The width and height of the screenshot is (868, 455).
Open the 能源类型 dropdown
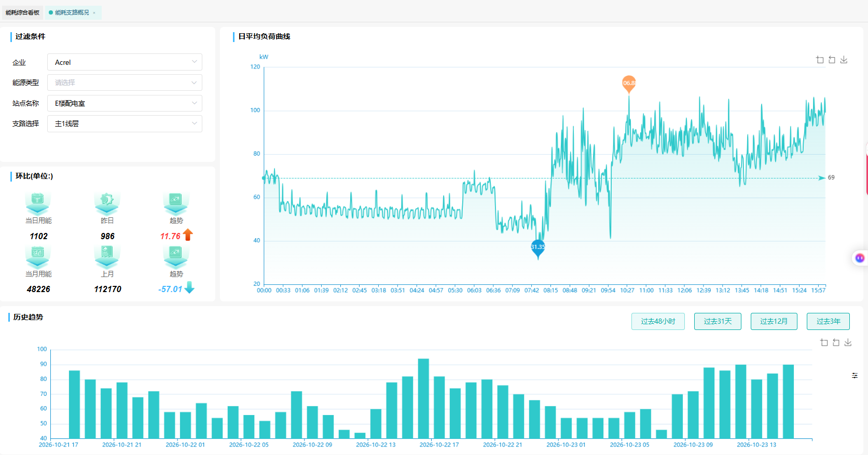coord(125,82)
